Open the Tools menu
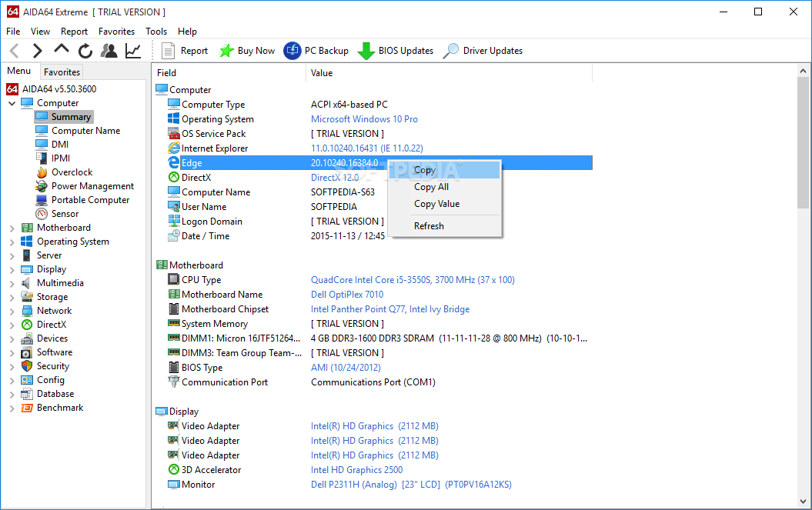Image resolution: width=812 pixels, height=510 pixels. click(x=156, y=32)
